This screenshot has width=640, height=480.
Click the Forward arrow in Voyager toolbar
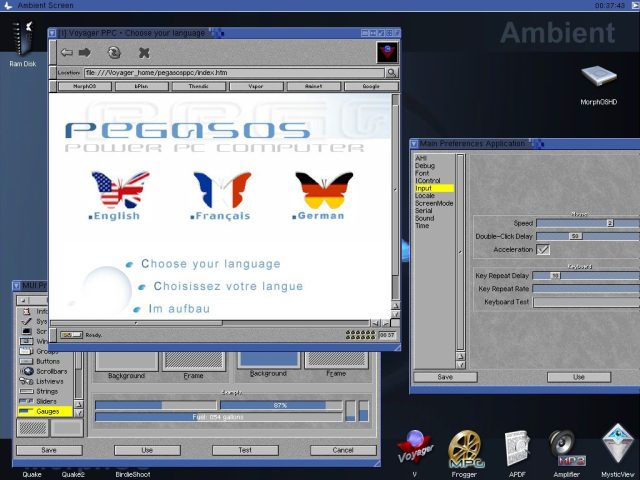click(x=85, y=52)
